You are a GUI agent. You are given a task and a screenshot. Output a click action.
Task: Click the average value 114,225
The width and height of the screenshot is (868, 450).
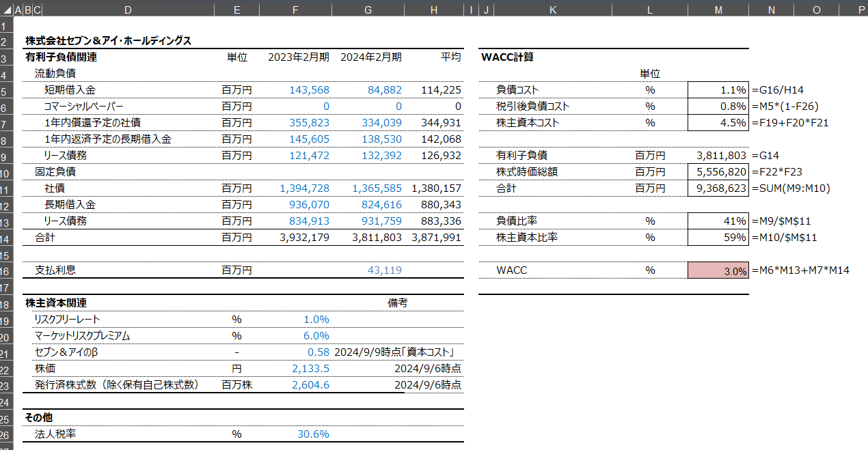point(442,90)
